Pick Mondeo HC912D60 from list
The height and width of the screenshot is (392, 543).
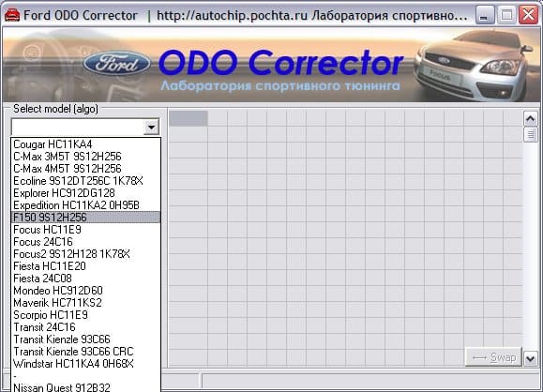(86, 290)
